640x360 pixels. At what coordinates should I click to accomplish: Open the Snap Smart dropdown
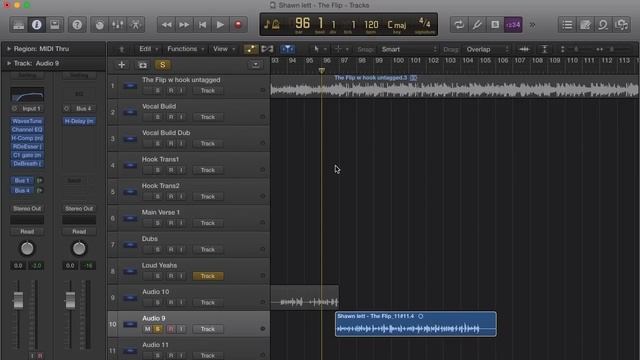(x=409, y=49)
